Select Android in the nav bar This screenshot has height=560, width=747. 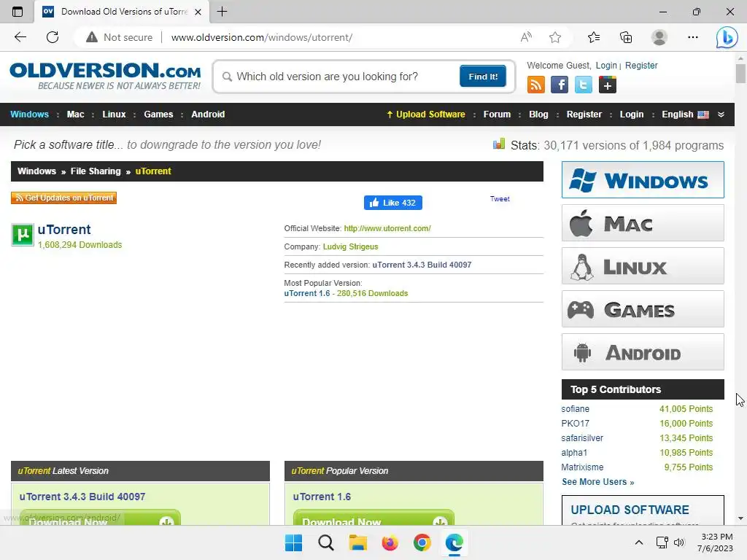click(x=208, y=114)
